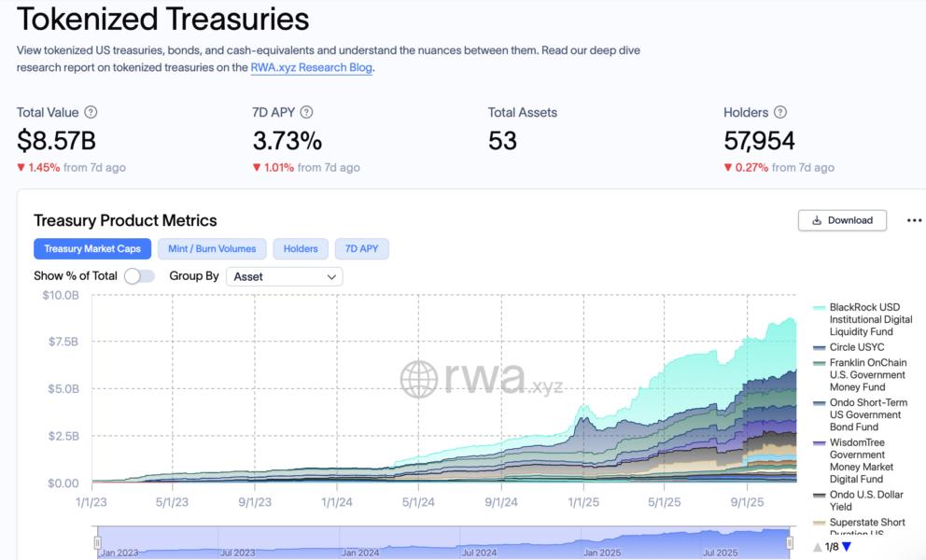This screenshot has width=926, height=560.
Task: Toggle Show % of Total switch
Action: pos(139,276)
